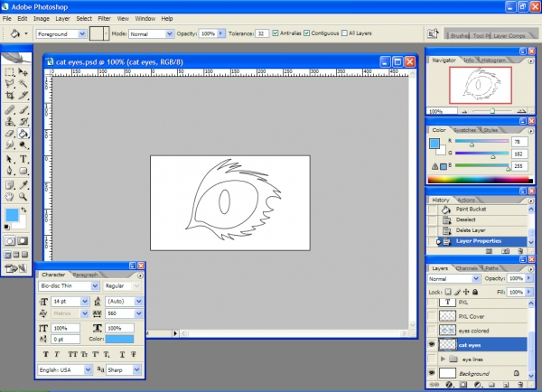The width and height of the screenshot is (542, 392).
Task: Toggle the Contiguous checkbox
Action: (306, 33)
